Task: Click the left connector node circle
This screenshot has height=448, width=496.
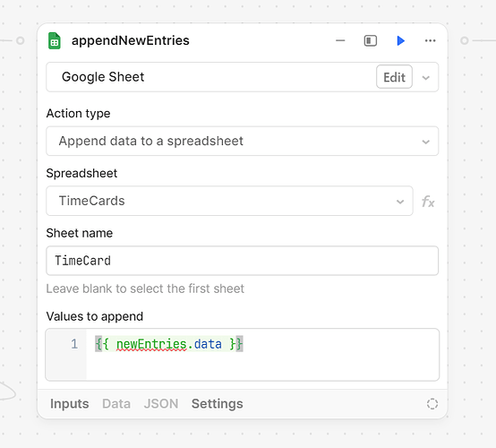Action: [x=21, y=40]
